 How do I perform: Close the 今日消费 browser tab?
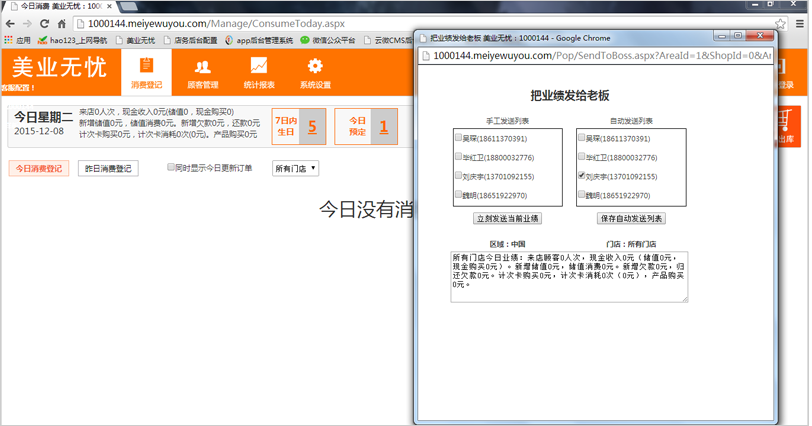pos(109,6)
